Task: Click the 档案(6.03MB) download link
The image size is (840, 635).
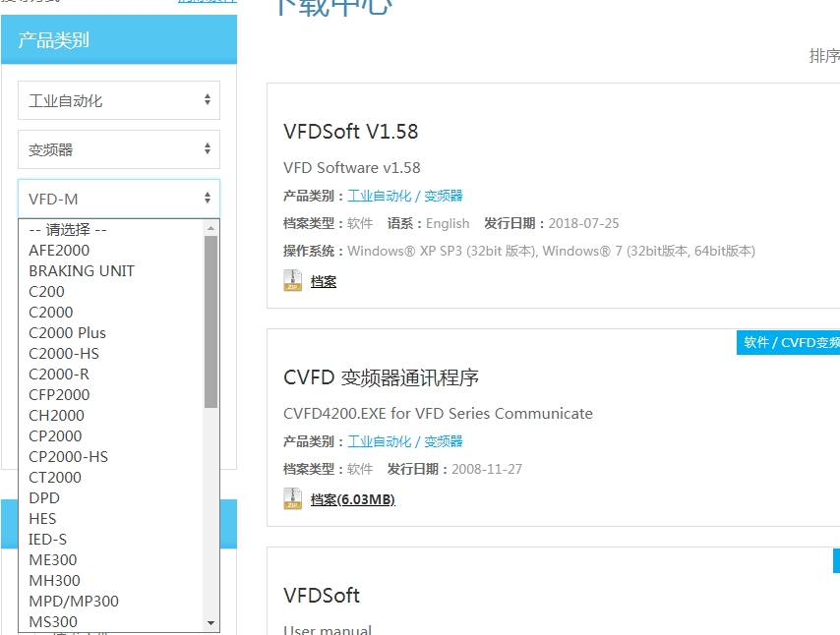Action: tap(352, 499)
